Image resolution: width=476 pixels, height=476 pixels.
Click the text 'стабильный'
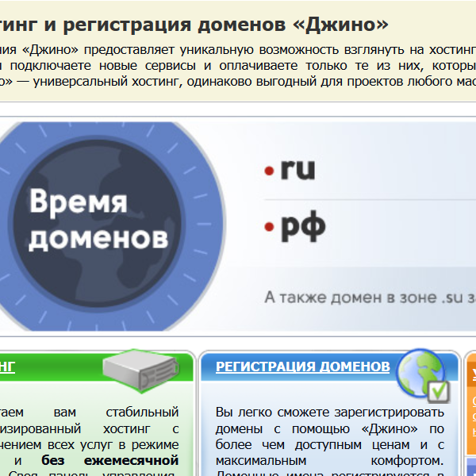click(x=142, y=413)
